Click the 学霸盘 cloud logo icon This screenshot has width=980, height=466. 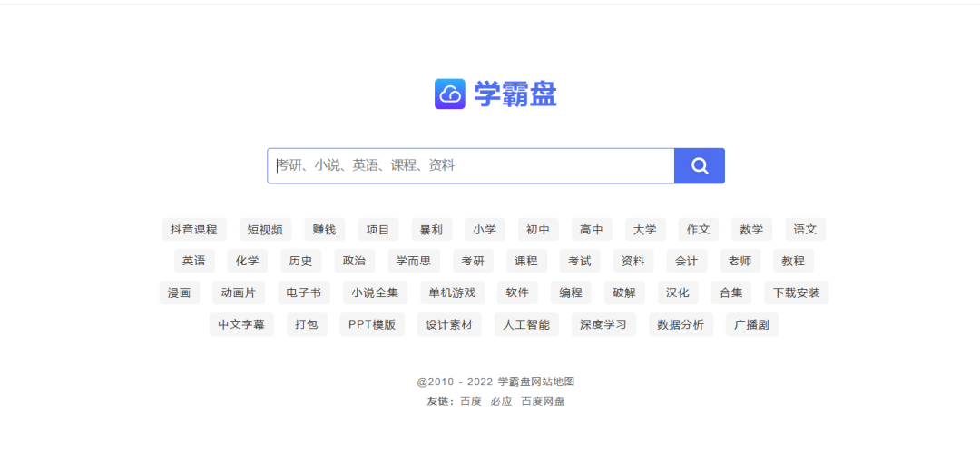450,94
